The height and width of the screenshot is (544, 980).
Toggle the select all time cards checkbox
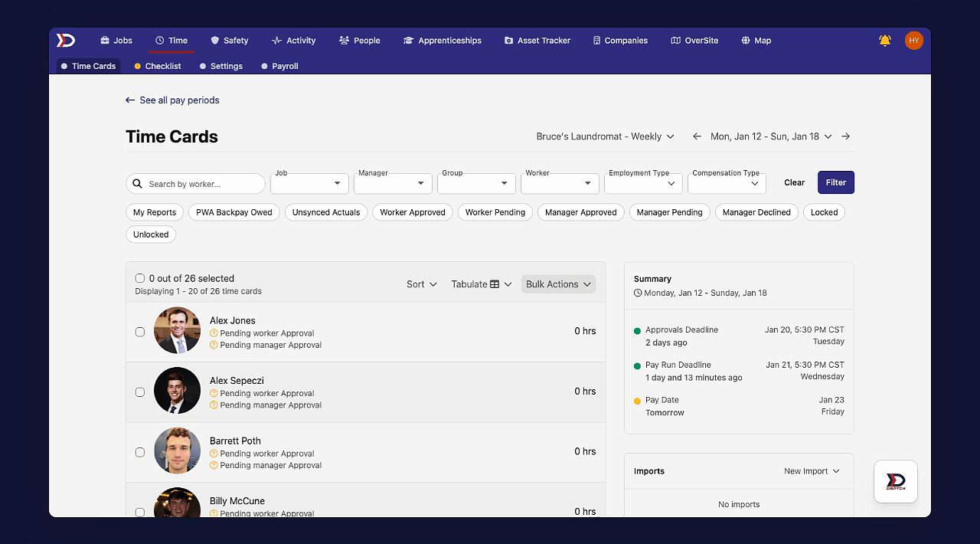140,278
